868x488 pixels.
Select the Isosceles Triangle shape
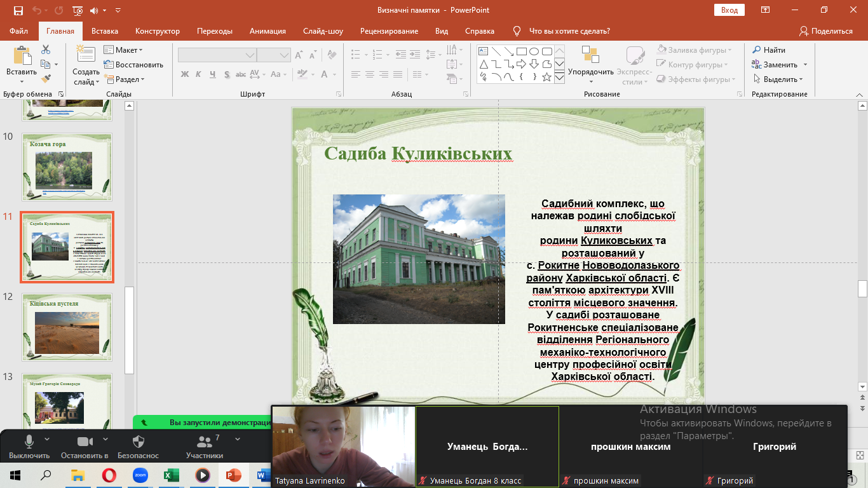[x=483, y=64]
